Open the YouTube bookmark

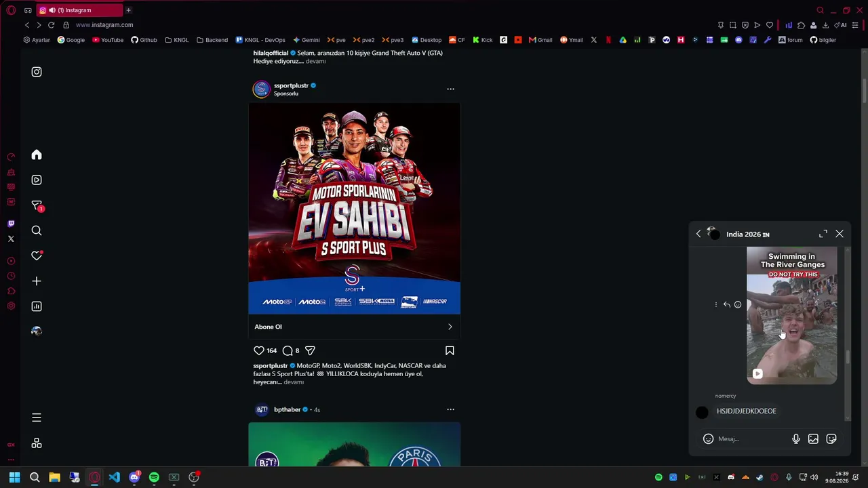[108, 40]
